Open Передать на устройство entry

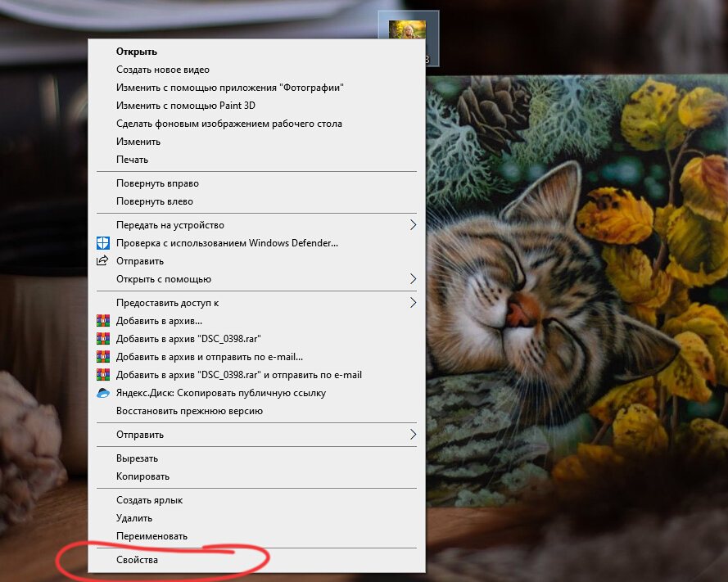[256, 225]
